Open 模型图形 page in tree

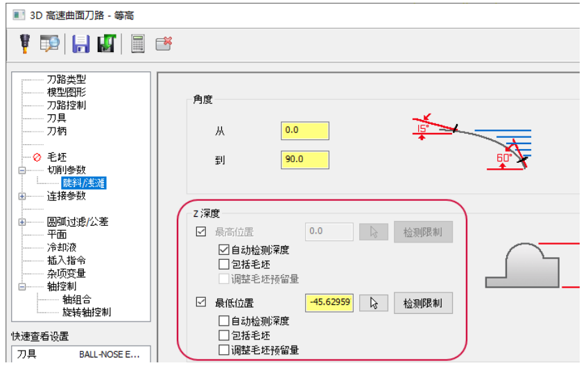tap(67, 92)
